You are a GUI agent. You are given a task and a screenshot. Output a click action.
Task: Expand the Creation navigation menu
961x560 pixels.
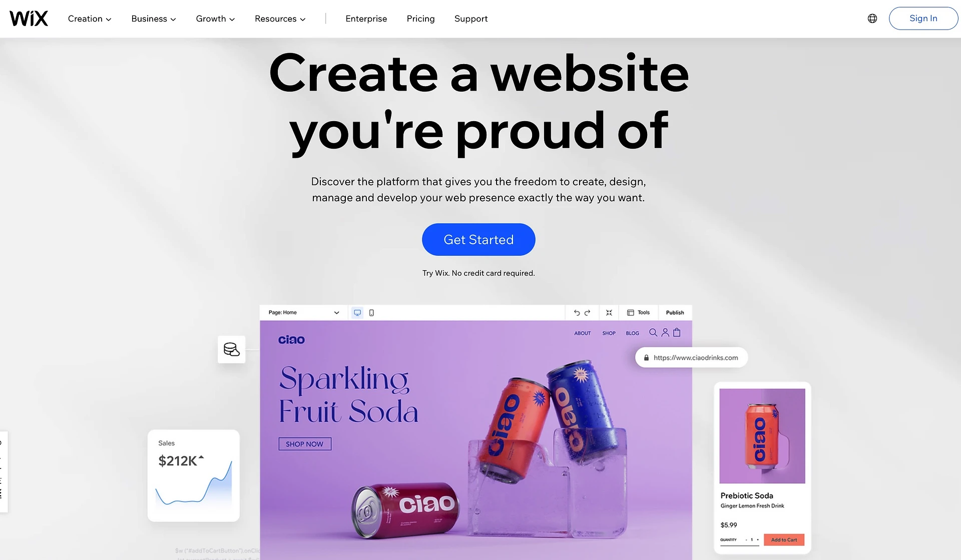(89, 18)
